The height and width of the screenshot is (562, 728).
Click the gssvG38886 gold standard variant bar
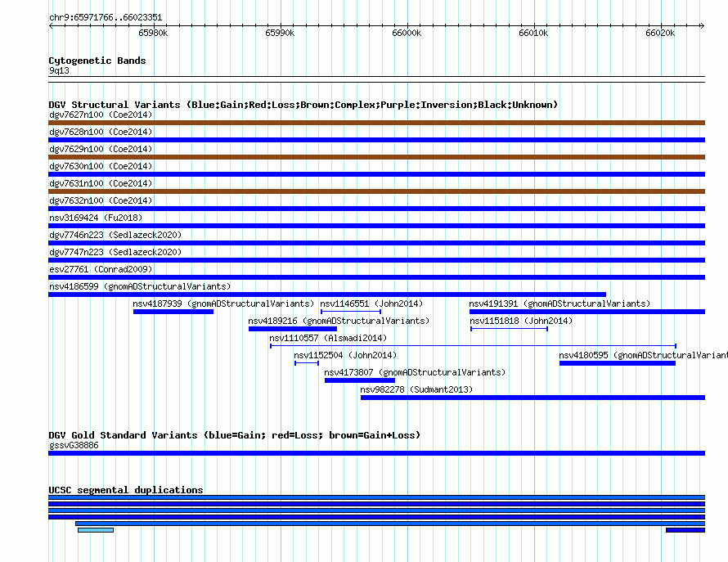coord(376,453)
